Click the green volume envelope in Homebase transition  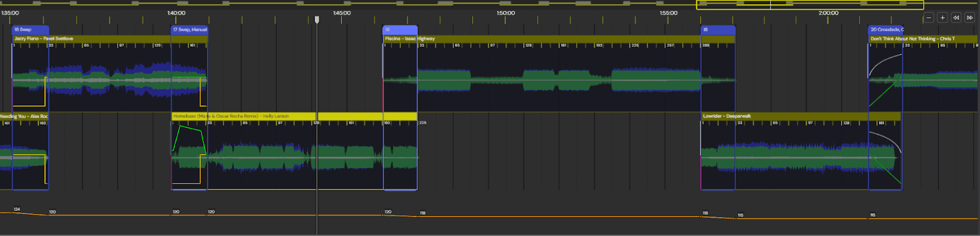(x=189, y=139)
